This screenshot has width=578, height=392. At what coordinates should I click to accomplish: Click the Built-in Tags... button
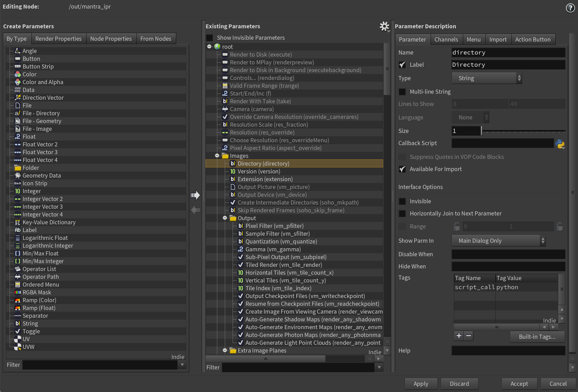point(537,337)
